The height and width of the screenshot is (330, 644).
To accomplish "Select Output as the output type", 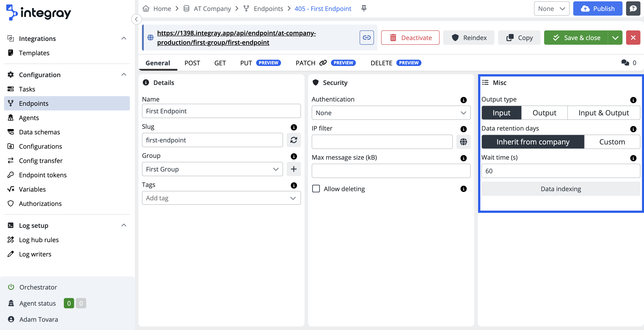I will click(544, 113).
